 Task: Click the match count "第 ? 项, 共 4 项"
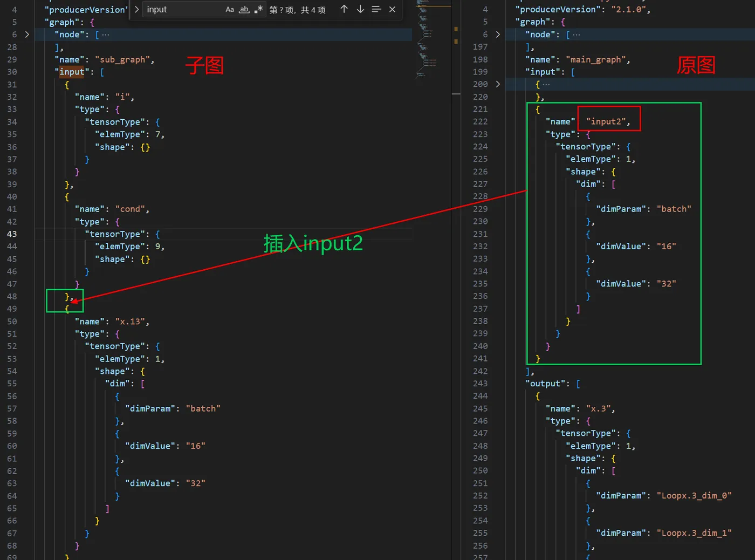(298, 10)
